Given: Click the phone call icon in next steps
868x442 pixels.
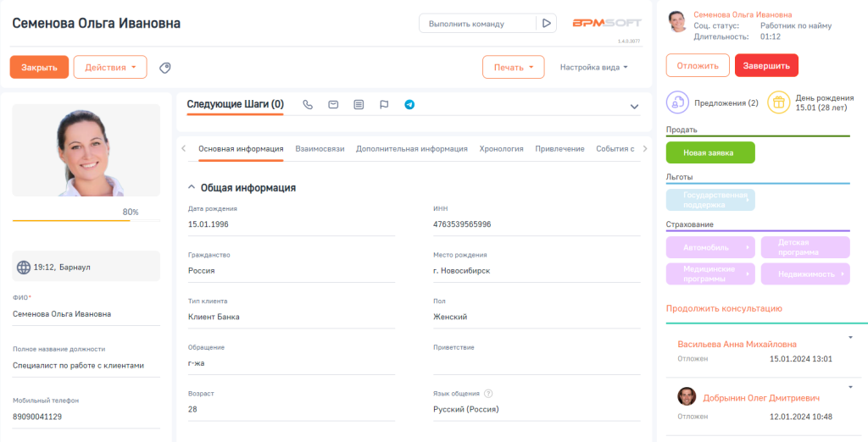Looking at the screenshot, I should point(308,105).
